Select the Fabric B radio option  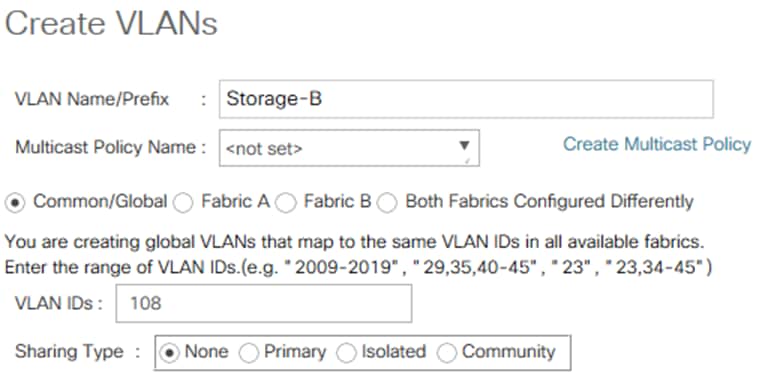click(x=286, y=202)
